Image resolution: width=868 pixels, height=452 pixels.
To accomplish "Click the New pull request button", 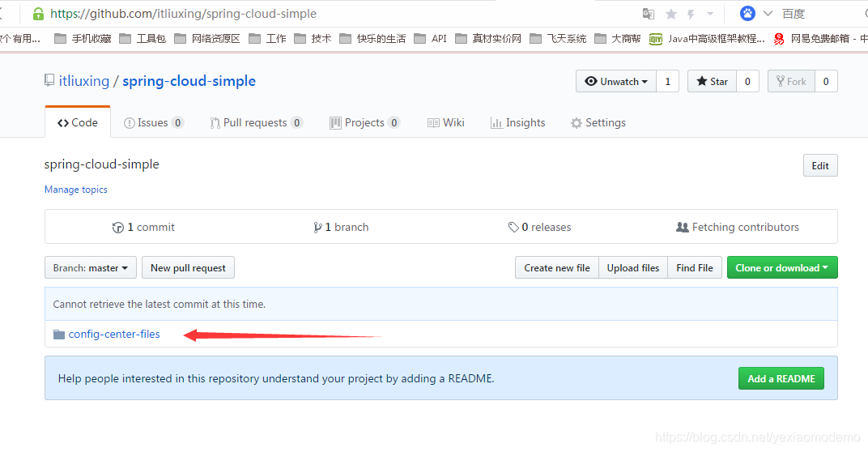I will [188, 267].
